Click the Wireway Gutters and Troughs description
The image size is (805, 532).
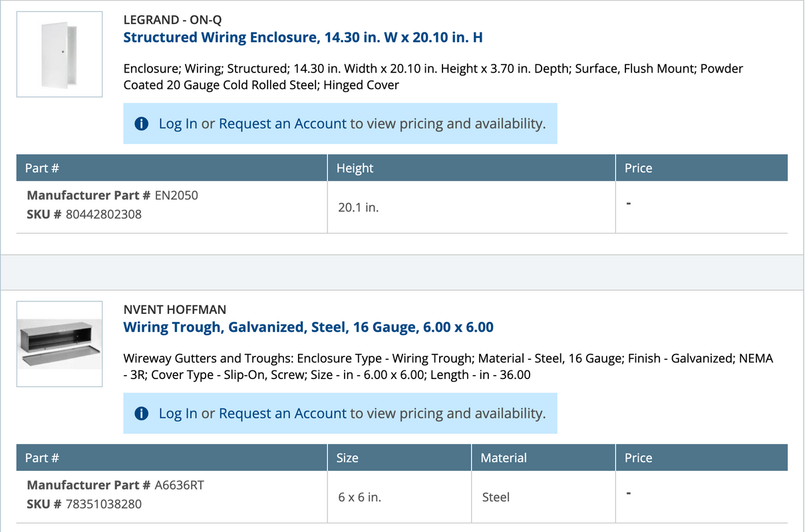448,366
